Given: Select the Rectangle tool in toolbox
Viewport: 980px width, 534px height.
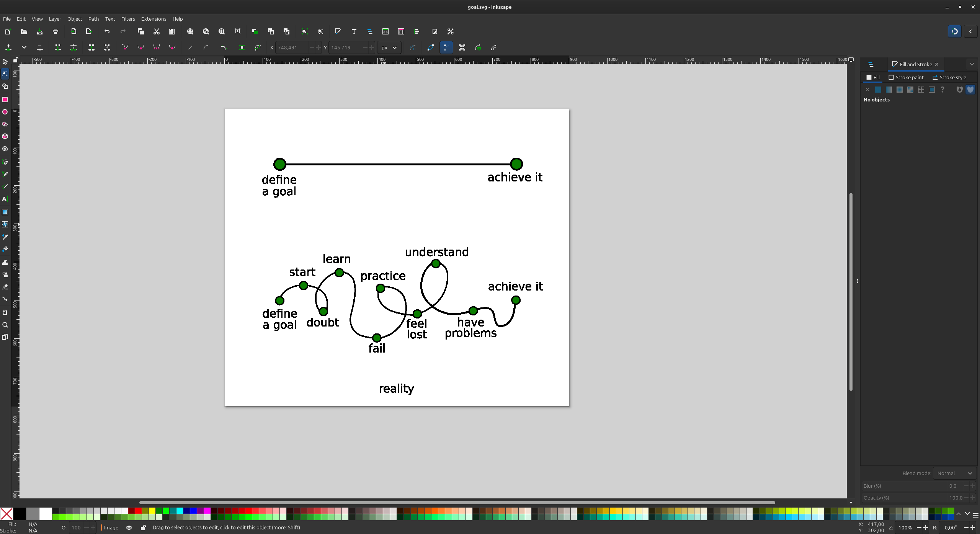Looking at the screenshot, I should pyautogui.click(x=5, y=100).
